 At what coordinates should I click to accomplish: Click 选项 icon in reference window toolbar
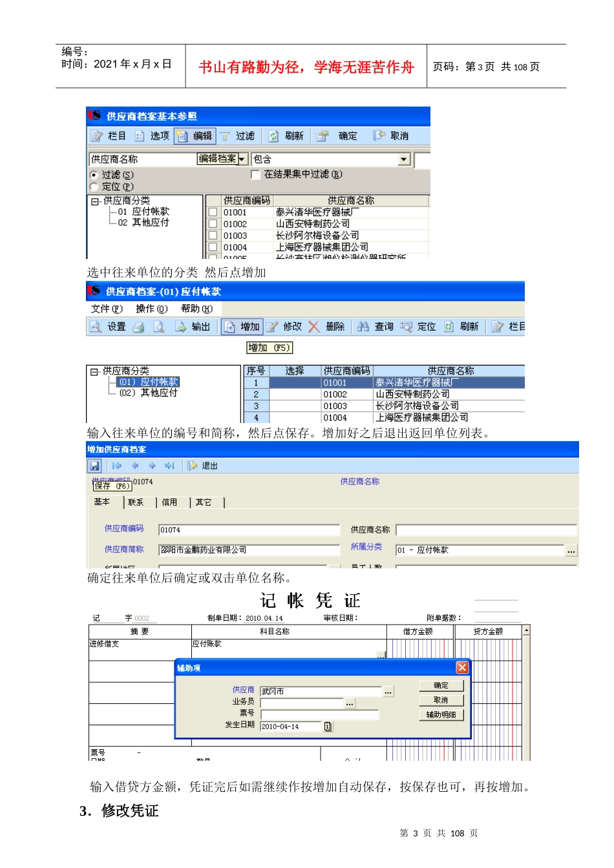pyautogui.click(x=140, y=136)
